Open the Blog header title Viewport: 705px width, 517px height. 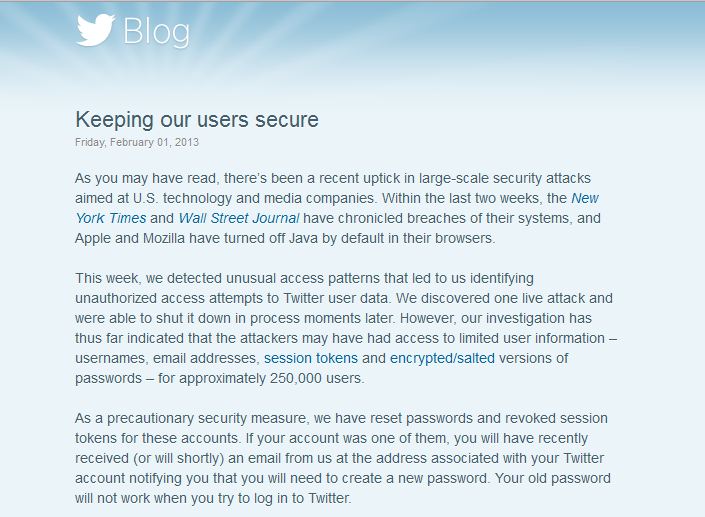tap(156, 31)
